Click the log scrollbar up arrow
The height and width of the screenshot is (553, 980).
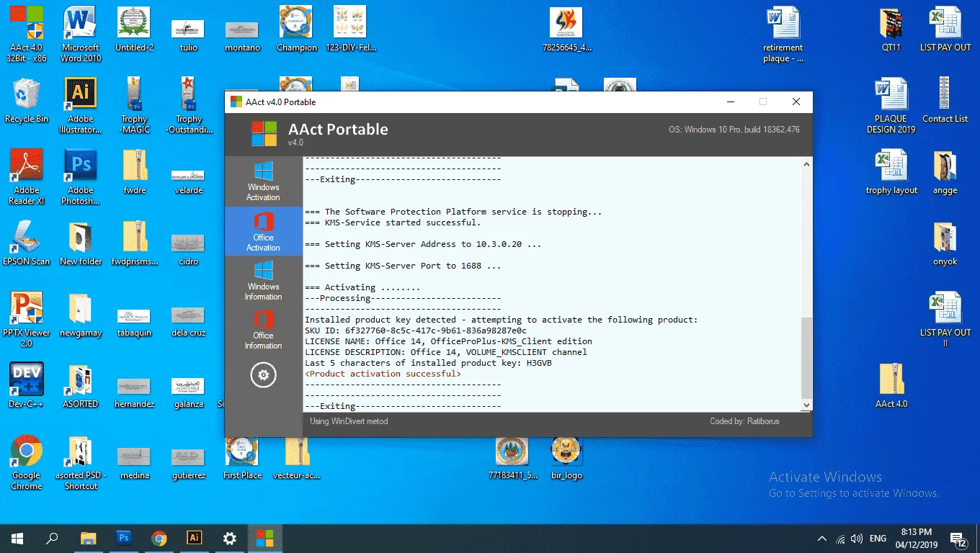(x=807, y=163)
